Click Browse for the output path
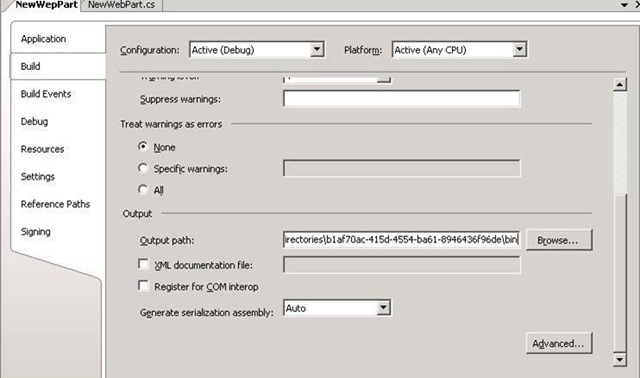Screen dimensions: 640x378 pos(559,240)
